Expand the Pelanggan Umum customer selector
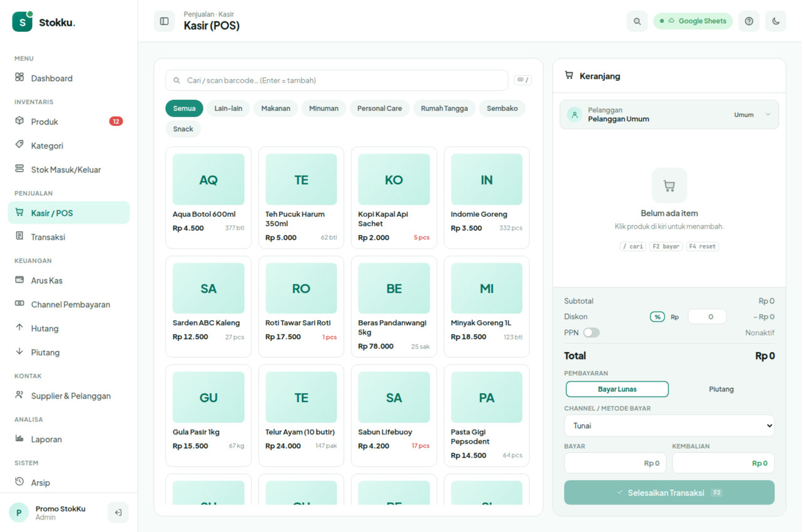The width and height of the screenshot is (802, 532). click(x=669, y=115)
